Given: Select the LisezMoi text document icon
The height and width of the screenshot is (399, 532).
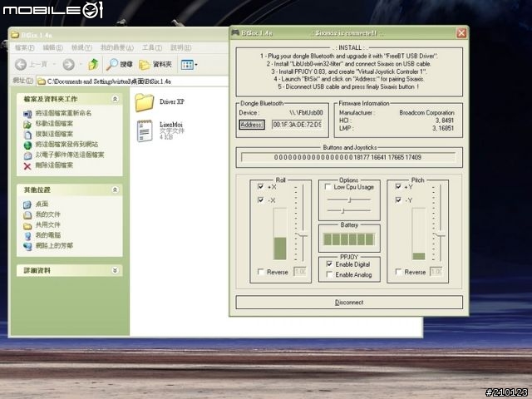Looking at the screenshot, I should (x=145, y=131).
